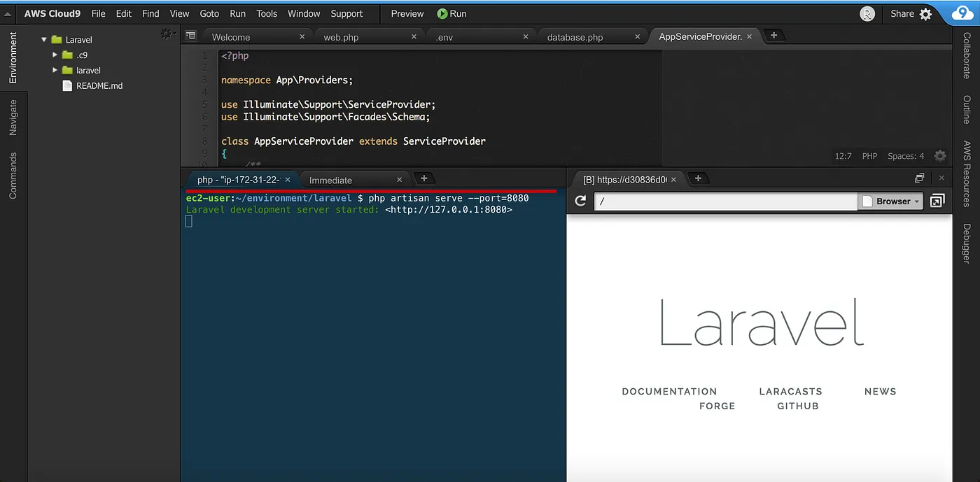The width and height of the screenshot is (980, 482).
Task: Open the Environment side panel
Action: pos(13,58)
